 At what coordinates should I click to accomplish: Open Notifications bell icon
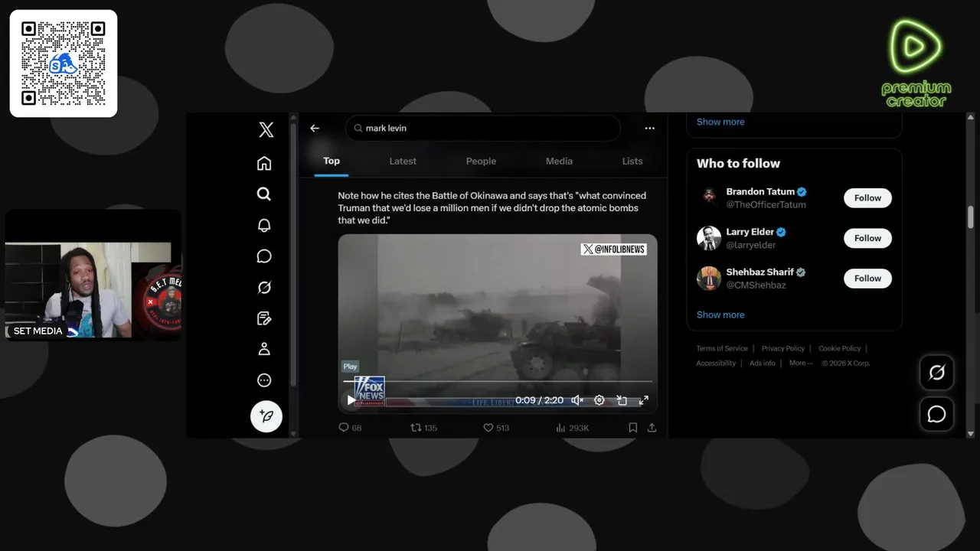pyautogui.click(x=264, y=225)
